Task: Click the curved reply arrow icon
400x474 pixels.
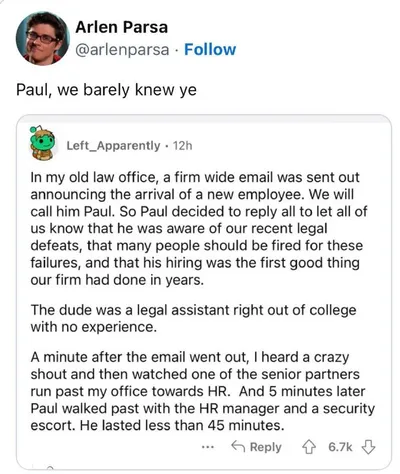Action: (238, 447)
